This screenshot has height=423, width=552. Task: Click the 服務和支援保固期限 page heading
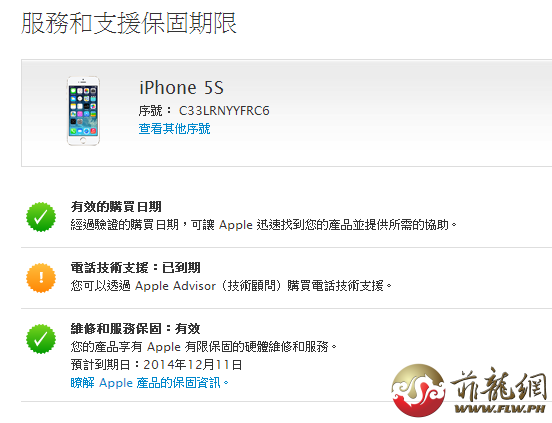click(x=129, y=23)
